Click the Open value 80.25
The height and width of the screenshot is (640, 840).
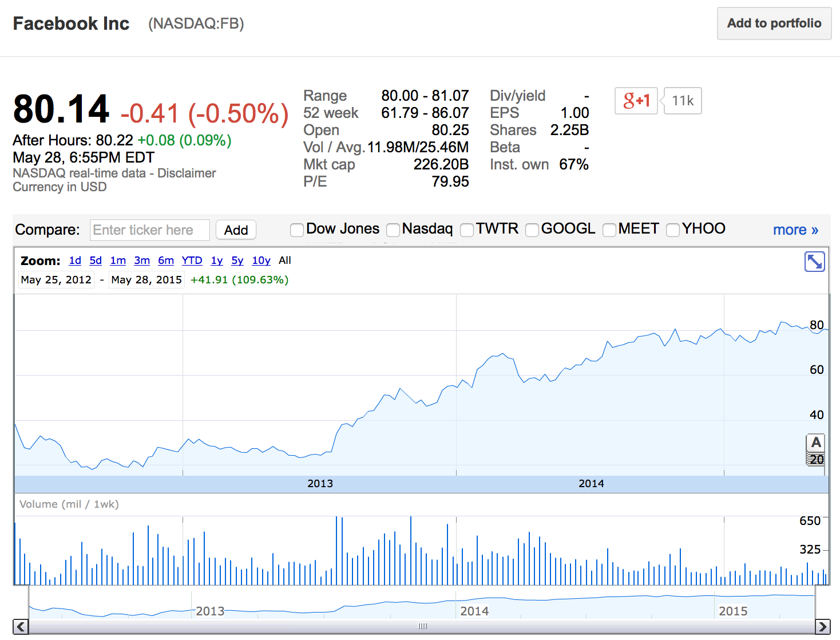click(450, 130)
